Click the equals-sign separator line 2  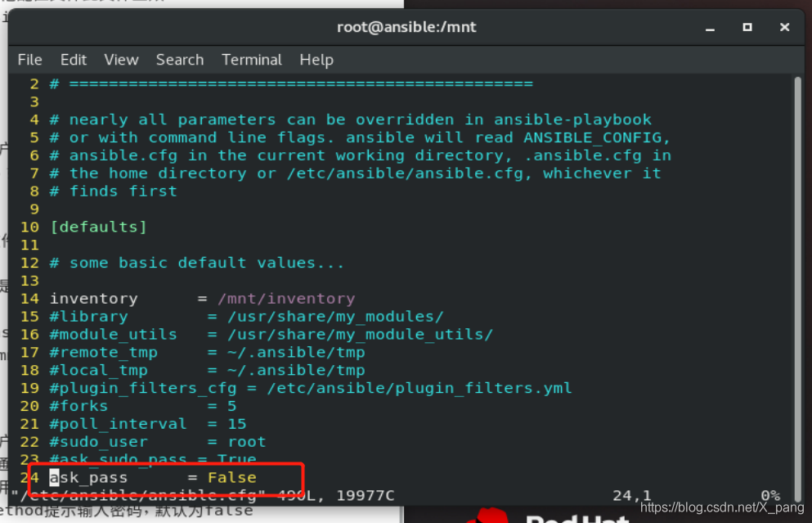click(301, 84)
